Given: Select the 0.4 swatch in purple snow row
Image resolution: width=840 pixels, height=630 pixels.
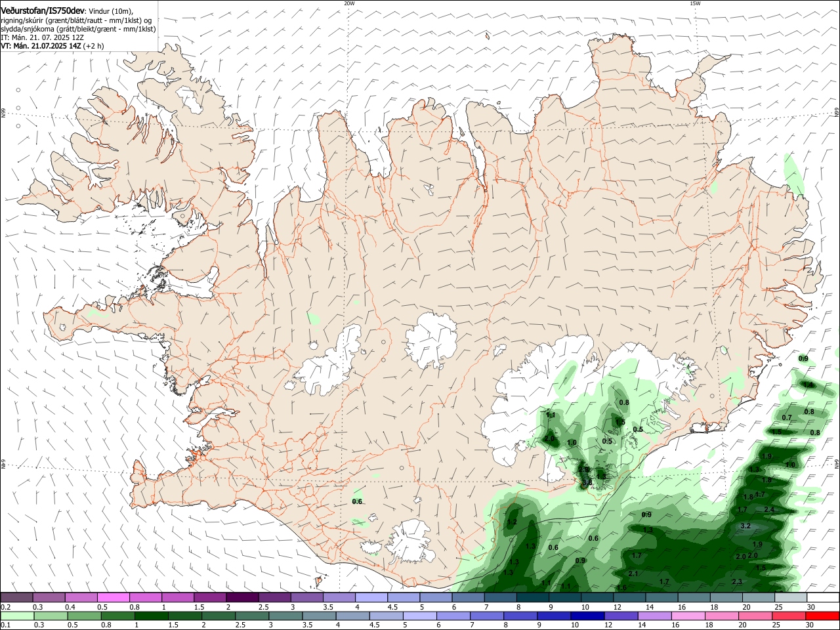Looking at the screenshot, I should pyautogui.click(x=81, y=597).
